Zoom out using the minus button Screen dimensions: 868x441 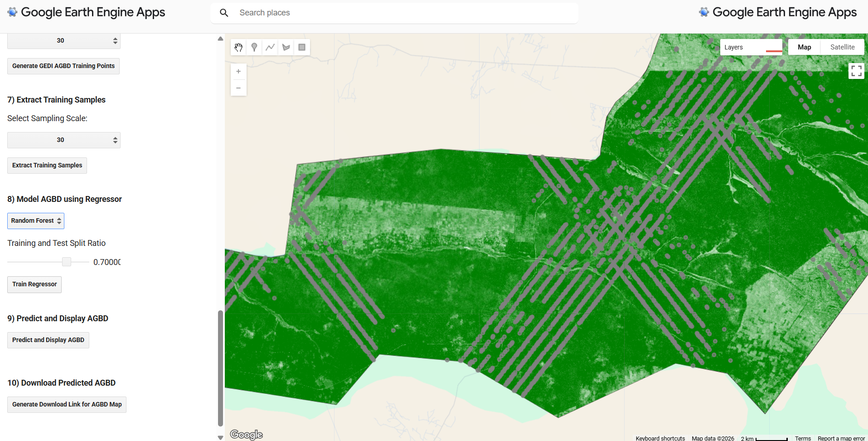(x=238, y=88)
